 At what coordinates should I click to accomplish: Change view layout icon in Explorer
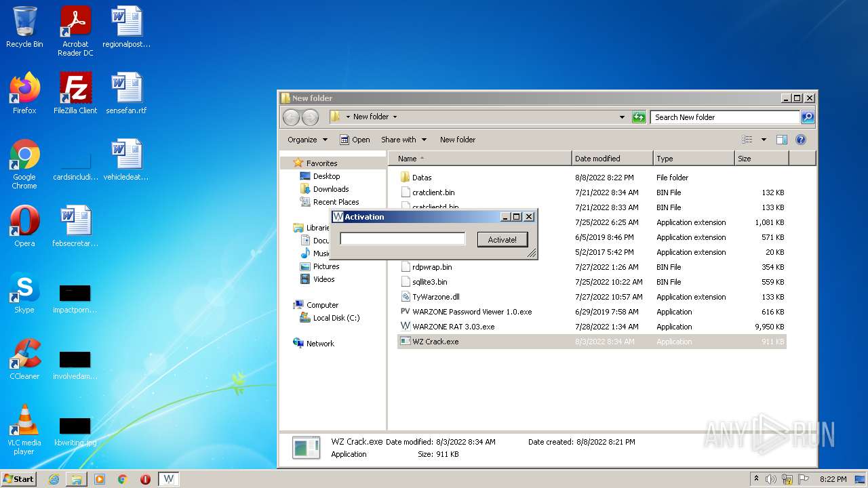point(747,140)
